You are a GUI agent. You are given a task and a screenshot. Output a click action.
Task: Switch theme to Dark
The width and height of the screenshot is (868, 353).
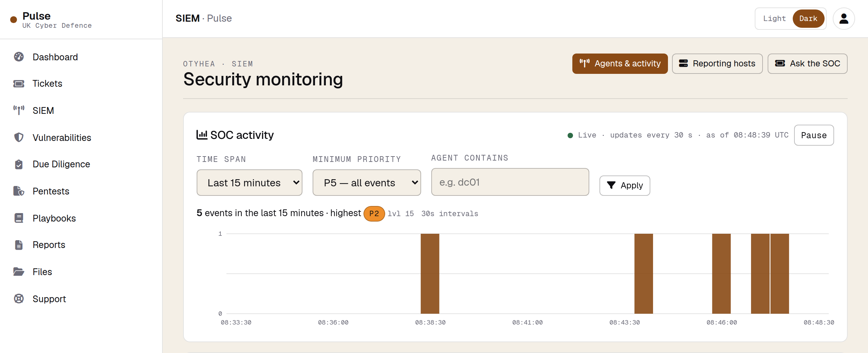[x=808, y=19]
